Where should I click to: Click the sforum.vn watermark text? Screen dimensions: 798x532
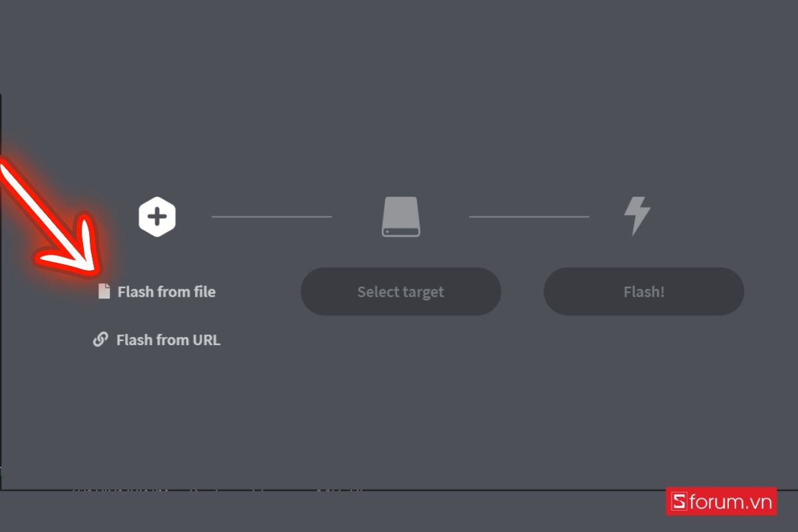click(730, 501)
